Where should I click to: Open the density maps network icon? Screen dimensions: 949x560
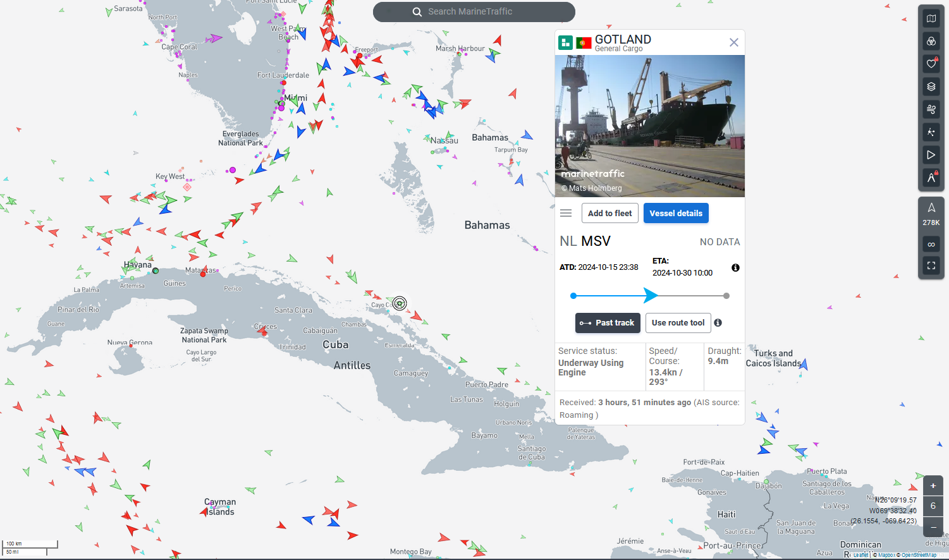[x=931, y=132]
